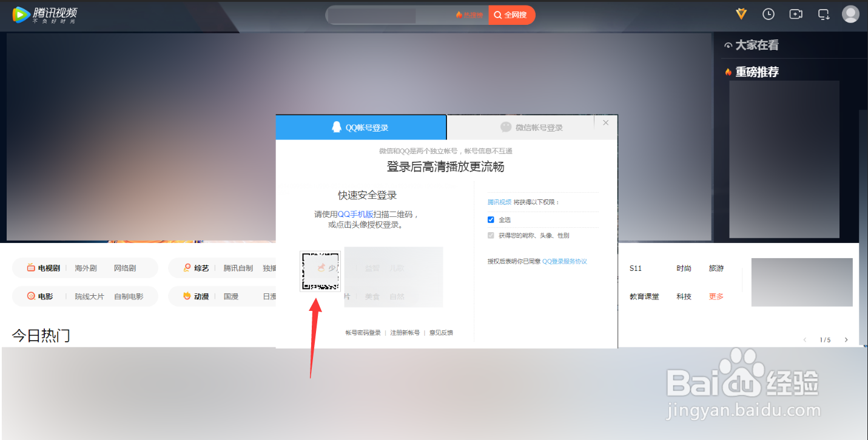Open the 网络剧 category
This screenshot has width=868, height=440.
(x=125, y=268)
